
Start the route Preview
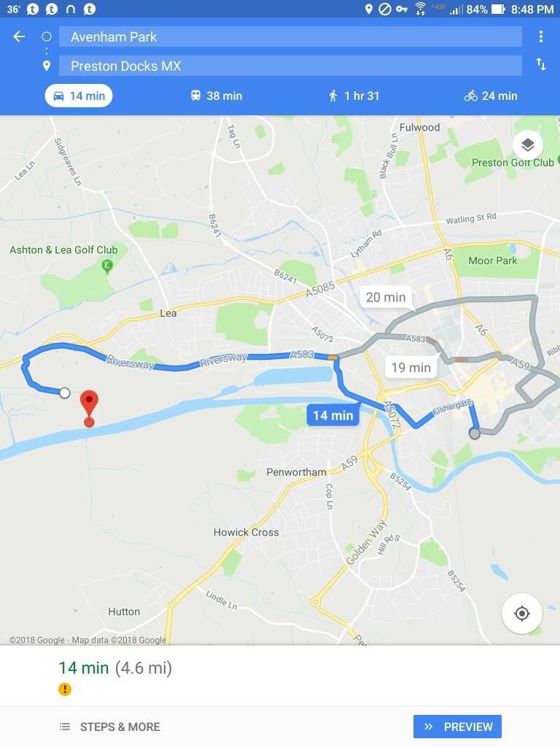[x=457, y=727]
